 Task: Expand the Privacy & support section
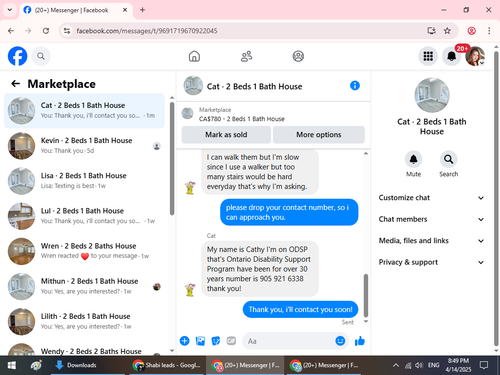[431, 262]
